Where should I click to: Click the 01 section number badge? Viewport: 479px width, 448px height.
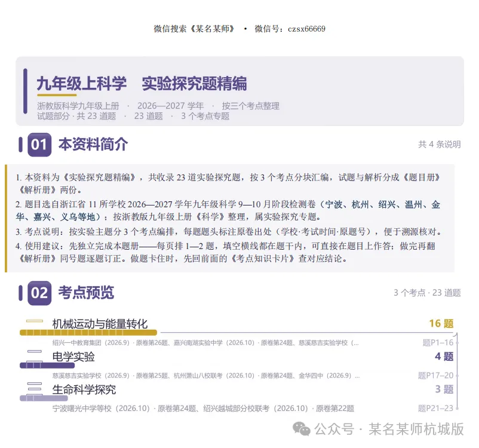tap(39, 145)
